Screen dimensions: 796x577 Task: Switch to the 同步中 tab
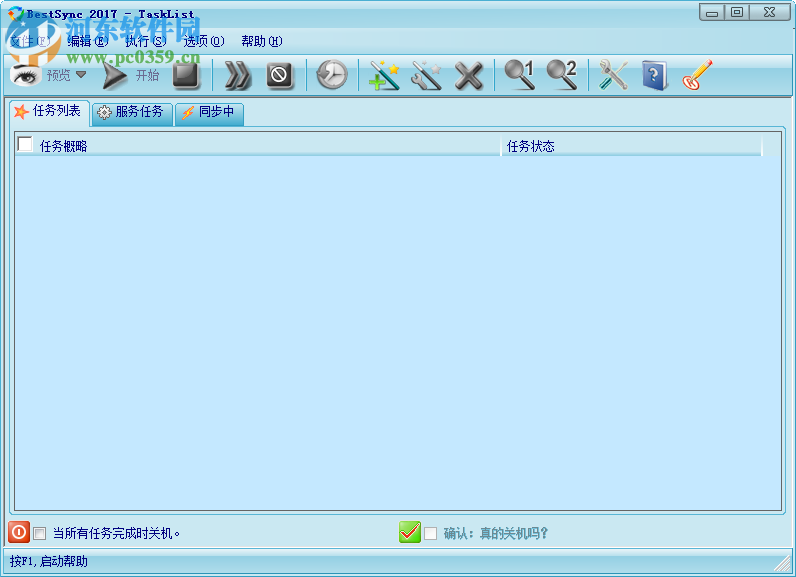(x=209, y=112)
